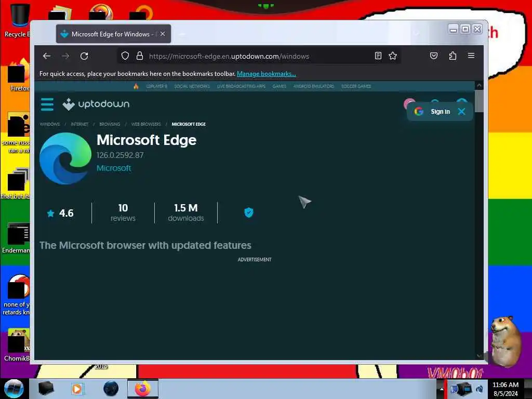Close the Microsoft Edge for Windows tab
Screen dimensions: 532x399
(163, 34)
